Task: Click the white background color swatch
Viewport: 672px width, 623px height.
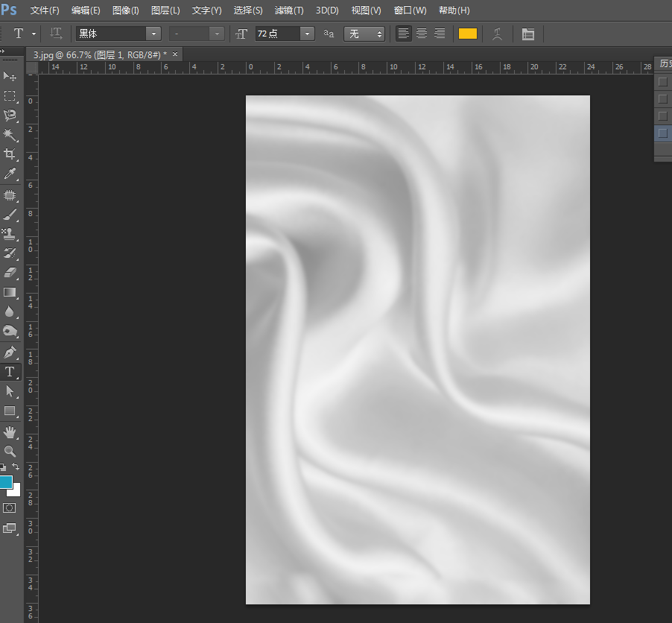Action: pyautogui.click(x=16, y=491)
